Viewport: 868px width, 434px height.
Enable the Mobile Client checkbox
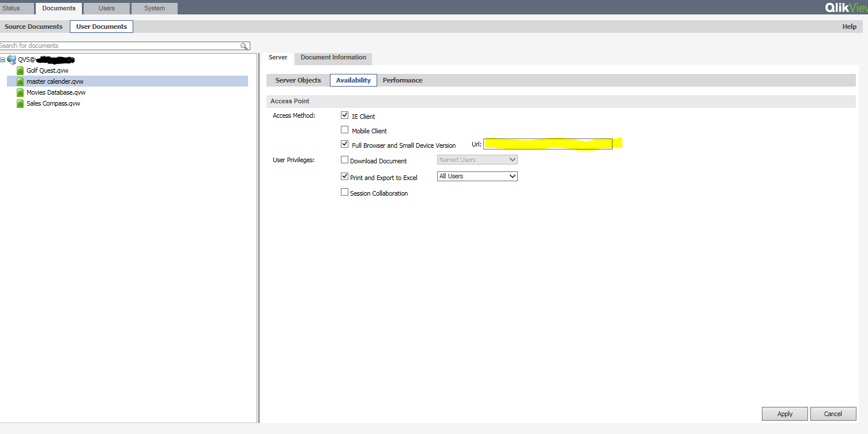click(345, 130)
